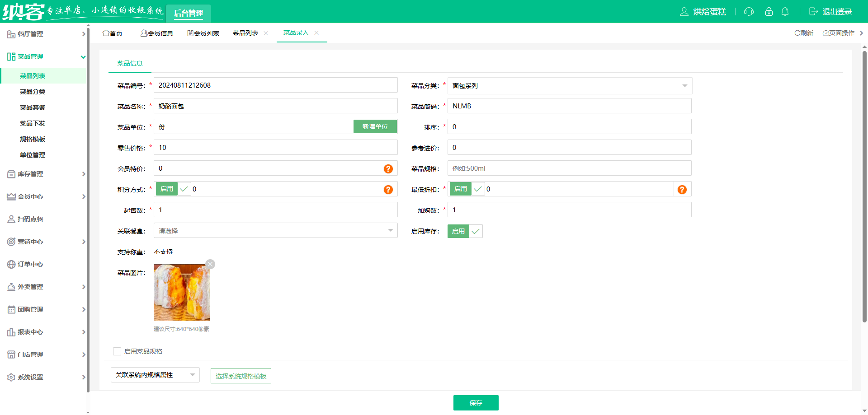This screenshot has width=868, height=415.
Task: Check the 启用菜品规格 checkbox
Action: (x=117, y=351)
